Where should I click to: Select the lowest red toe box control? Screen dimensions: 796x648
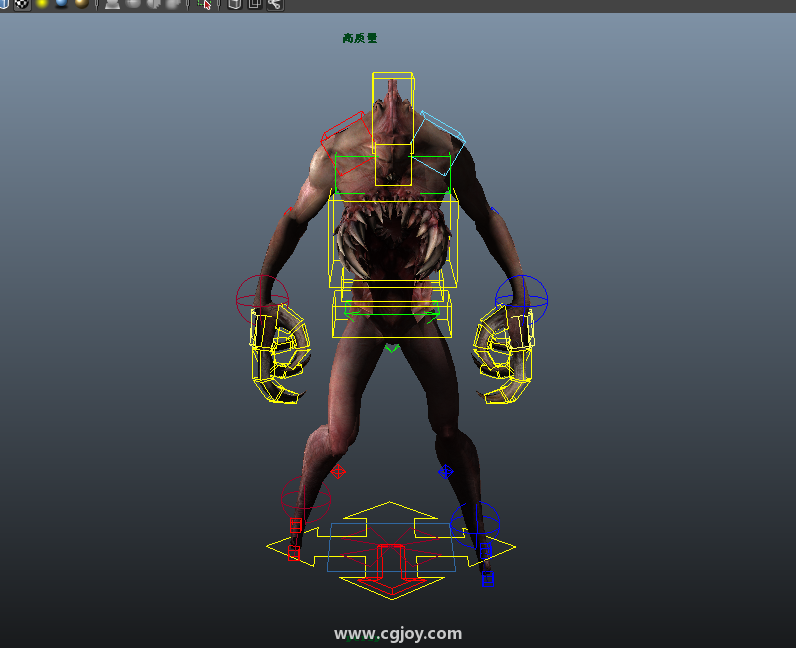pos(293,553)
